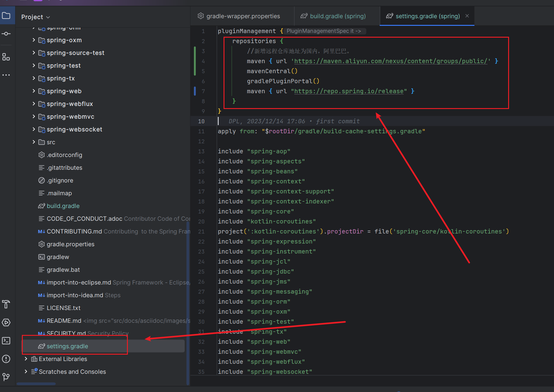Expand the spring-tx module
554x392 pixels.
(x=34, y=78)
